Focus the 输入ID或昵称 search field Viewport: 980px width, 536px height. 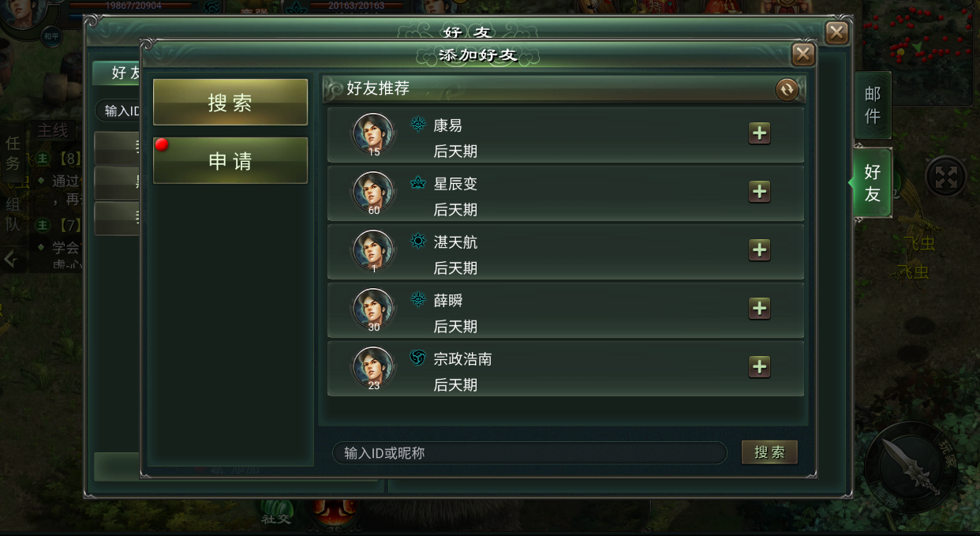tap(529, 453)
